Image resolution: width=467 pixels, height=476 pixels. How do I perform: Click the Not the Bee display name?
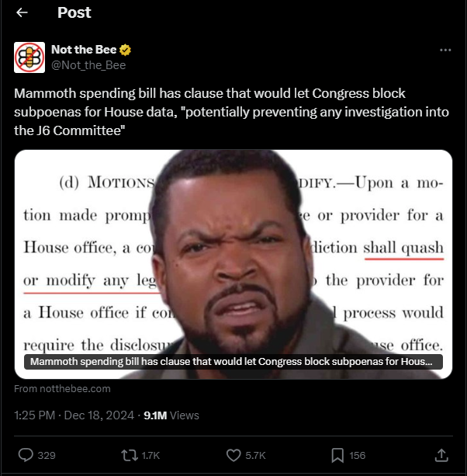pos(84,50)
